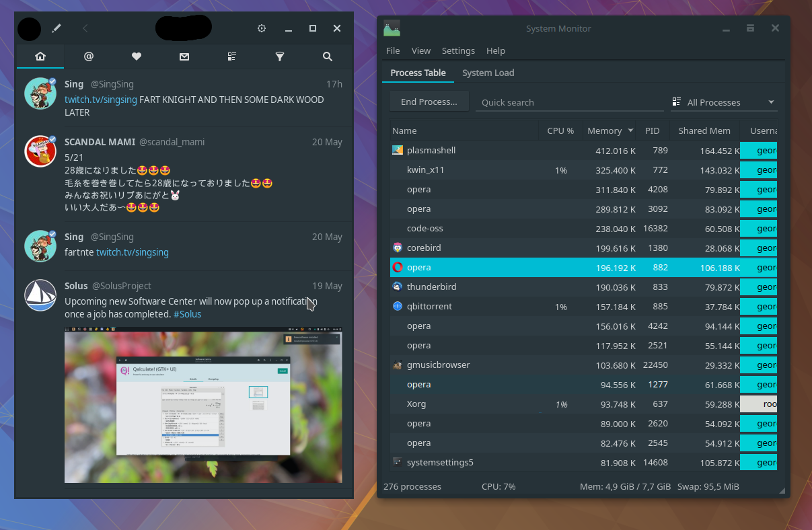The height and width of the screenshot is (530, 812).
Task: Open twitch.tv/singsing link in 17h tweet
Action: tap(101, 100)
